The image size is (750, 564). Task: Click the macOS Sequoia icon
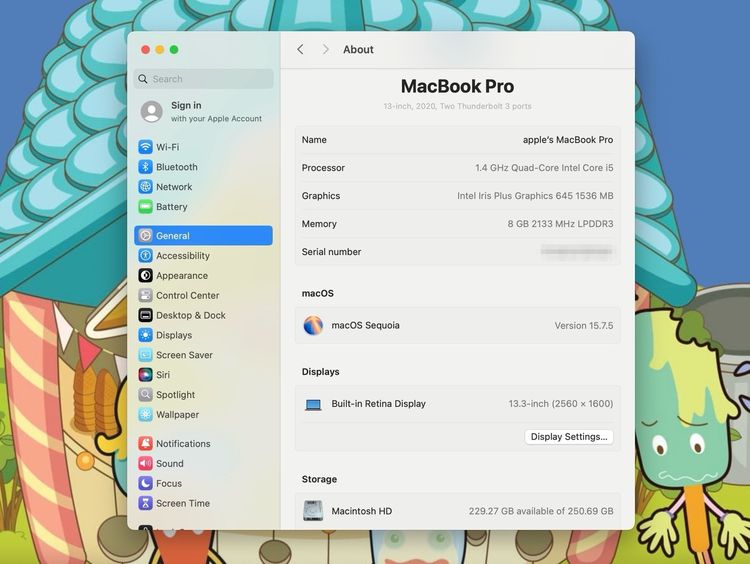[x=313, y=325]
